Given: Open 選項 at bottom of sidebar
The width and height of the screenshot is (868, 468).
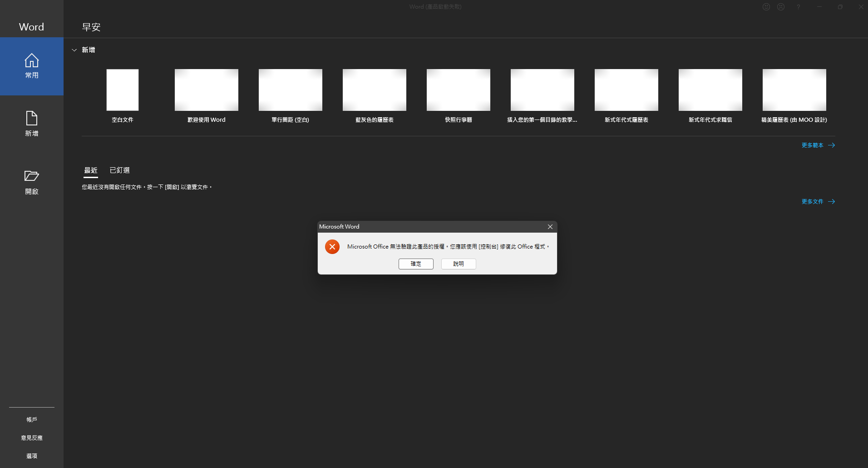Looking at the screenshot, I should tap(31, 456).
